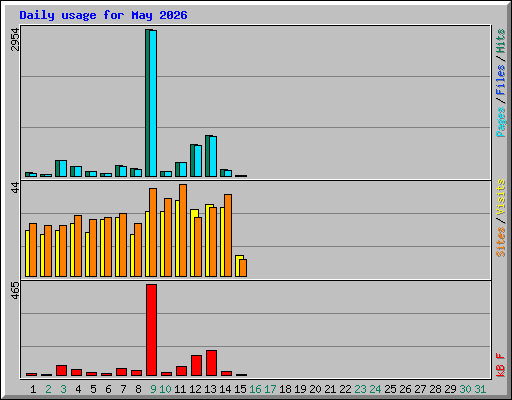
Task: Click the 2954 y-axis maximum value
Action: (15, 39)
